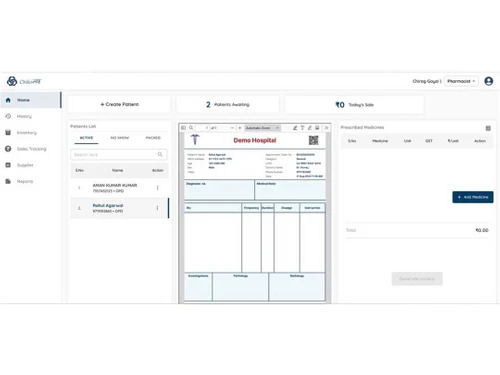Select the PDF draw tool
This screenshot has height=375, width=500.
pyautogui.click(x=310, y=128)
